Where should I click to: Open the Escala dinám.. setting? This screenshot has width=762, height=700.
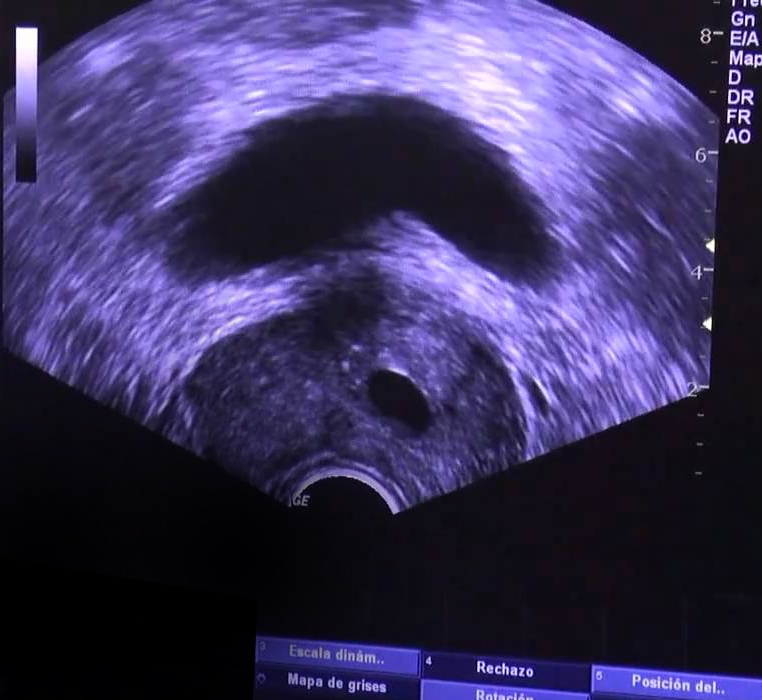[336, 654]
